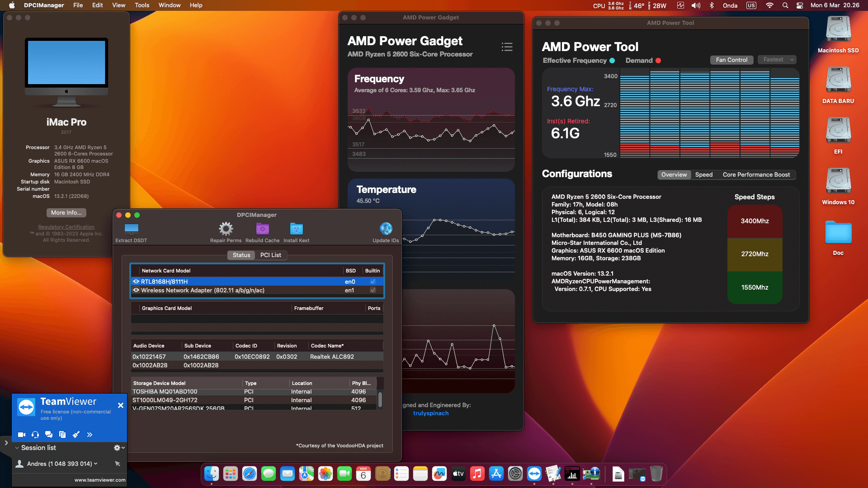Screen dimensions: 868x488
Task: Open System Settings from the dock
Action: (515, 474)
